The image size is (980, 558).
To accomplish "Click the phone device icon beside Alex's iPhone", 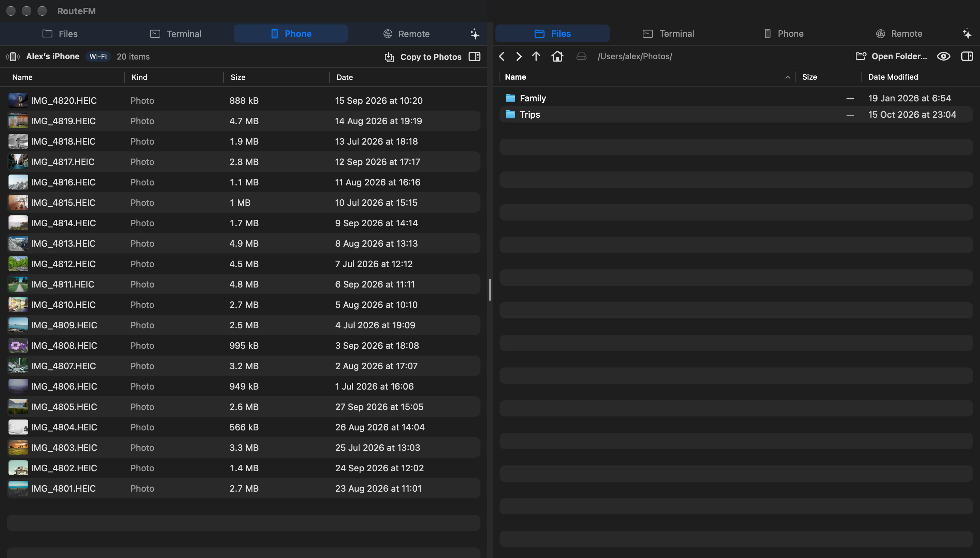I will [x=13, y=57].
